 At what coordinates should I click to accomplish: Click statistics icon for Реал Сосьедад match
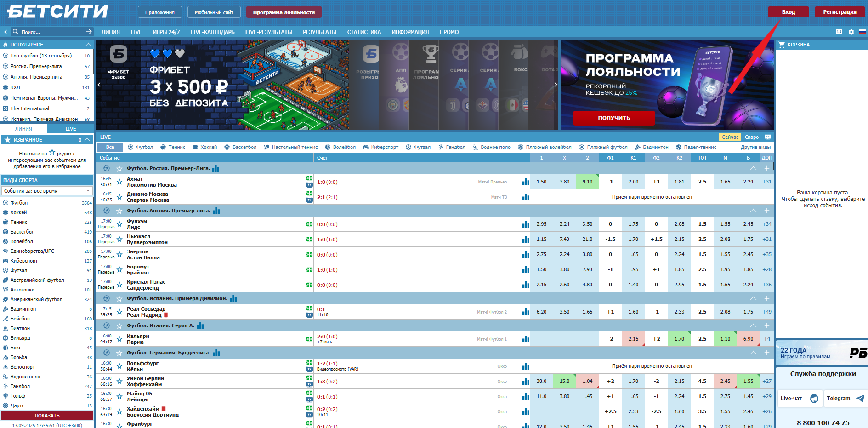(x=526, y=312)
